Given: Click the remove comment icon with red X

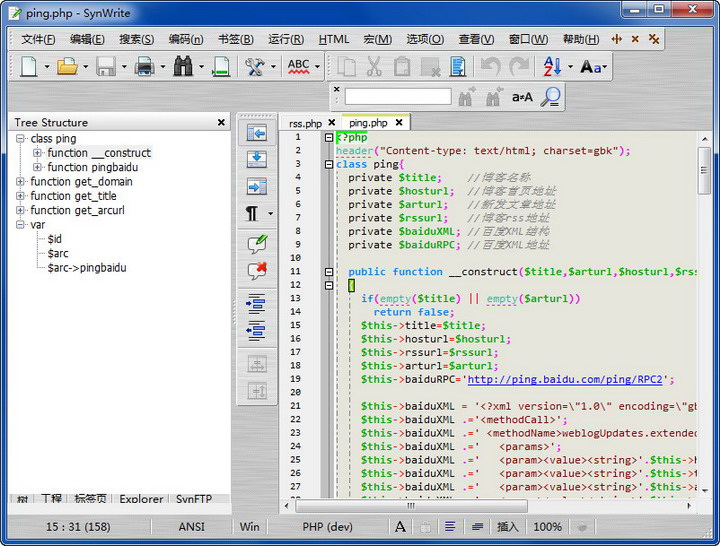Looking at the screenshot, I should (257, 270).
